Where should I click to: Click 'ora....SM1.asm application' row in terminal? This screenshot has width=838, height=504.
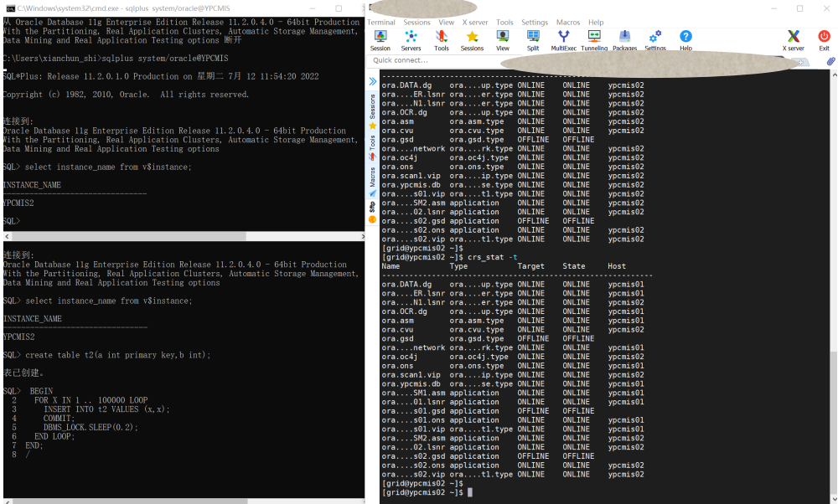[513, 393]
